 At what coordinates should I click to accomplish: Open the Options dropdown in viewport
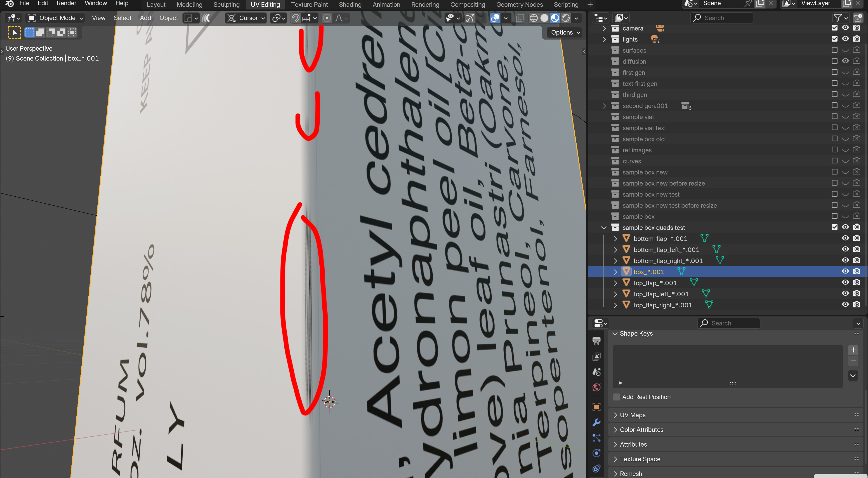565,33
